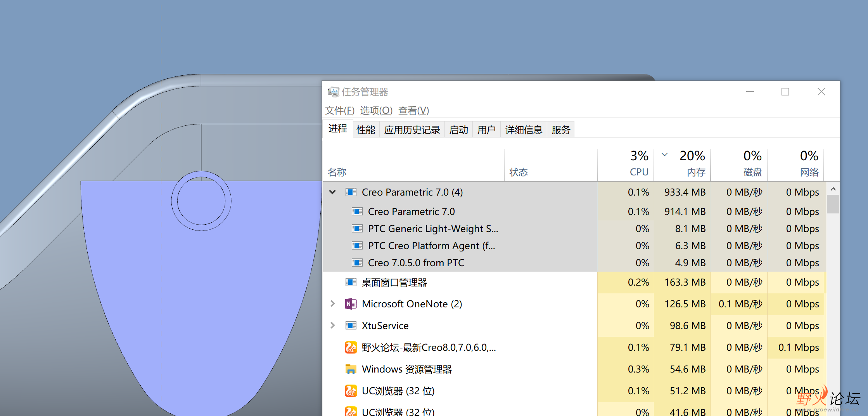Select the 进程 tab
Viewport: 868px width, 416px height.
tap(338, 129)
